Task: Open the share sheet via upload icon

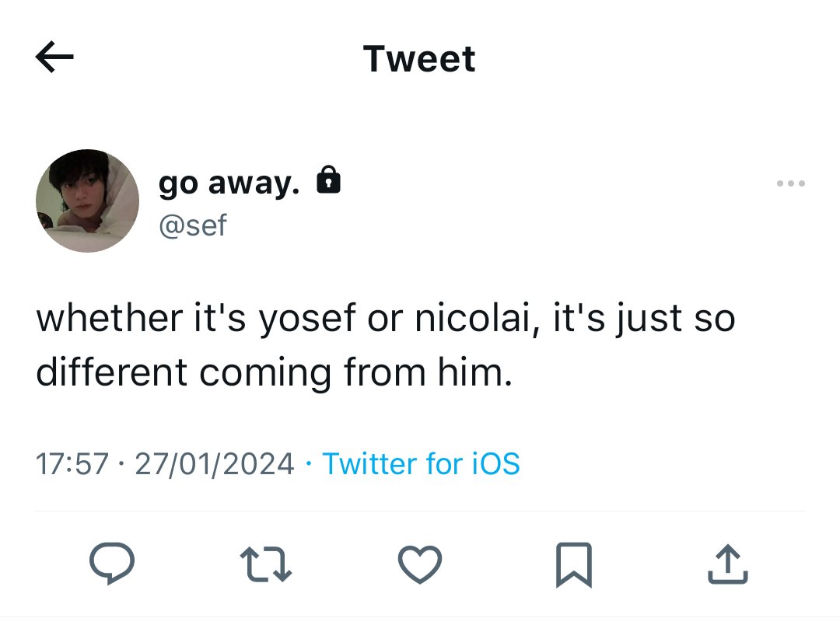Action: click(x=727, y=564)
